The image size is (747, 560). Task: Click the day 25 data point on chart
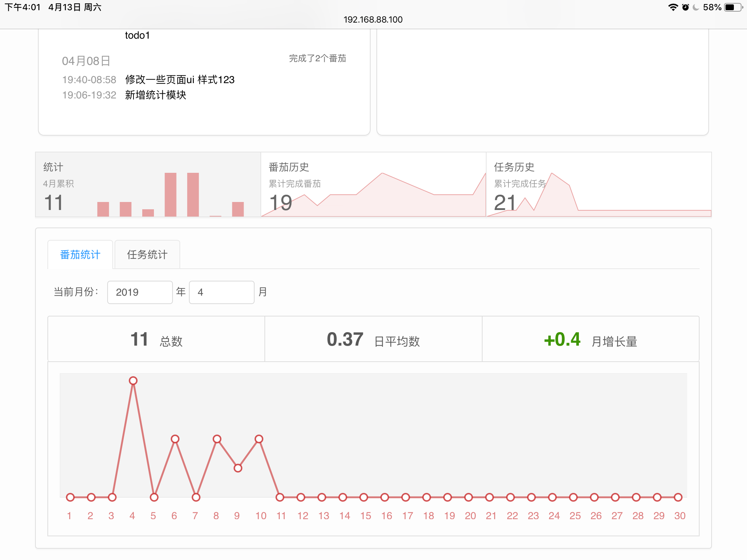573,497
